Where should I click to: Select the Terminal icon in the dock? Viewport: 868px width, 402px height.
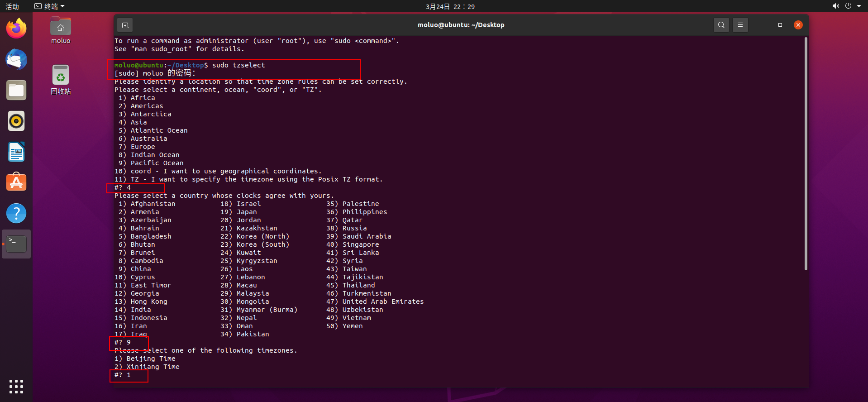(x=16, y=244)
